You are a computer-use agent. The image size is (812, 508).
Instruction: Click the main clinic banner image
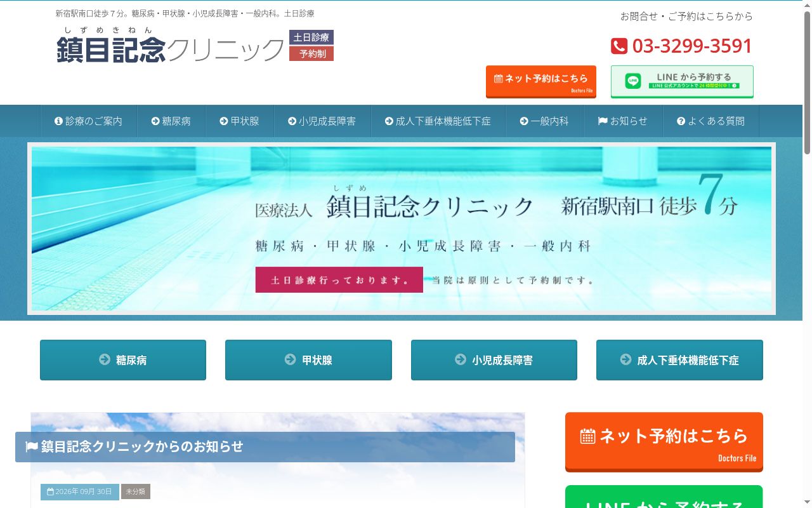[402, 229]
